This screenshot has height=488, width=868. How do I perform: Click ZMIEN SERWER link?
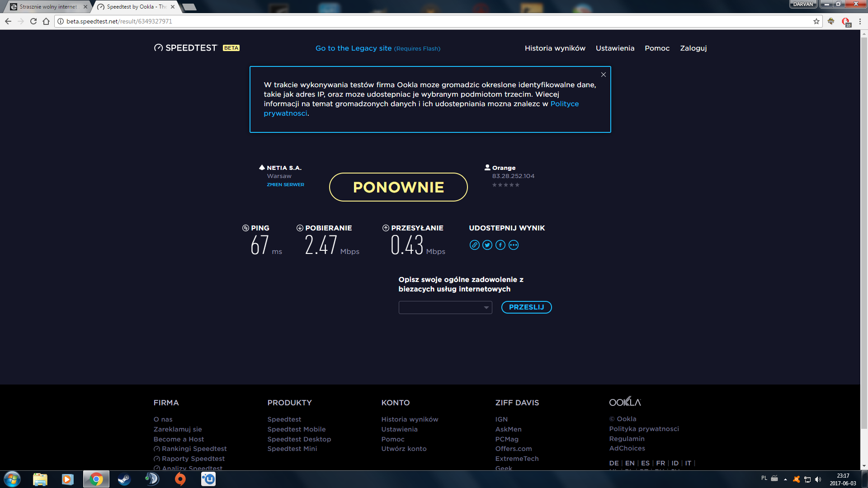pos(285,184)
